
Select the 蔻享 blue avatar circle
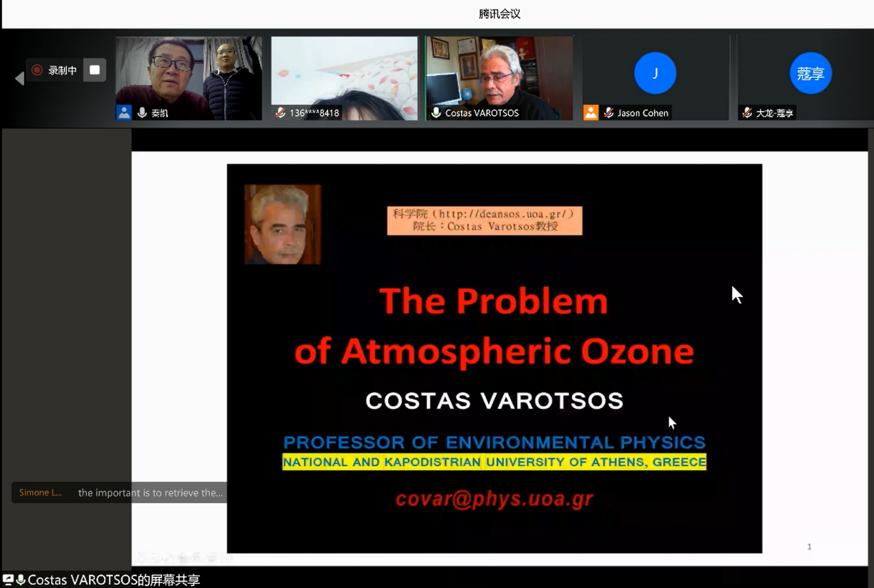tap(811, 73)
